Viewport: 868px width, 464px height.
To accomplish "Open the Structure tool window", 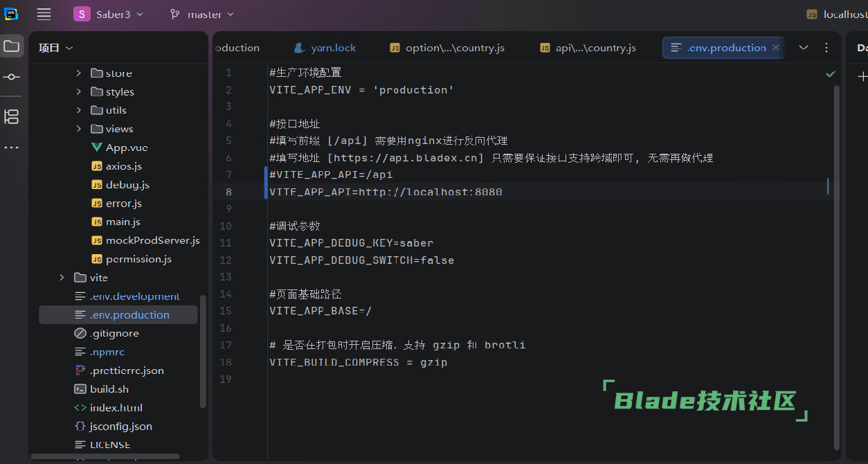I will (12, 116).
